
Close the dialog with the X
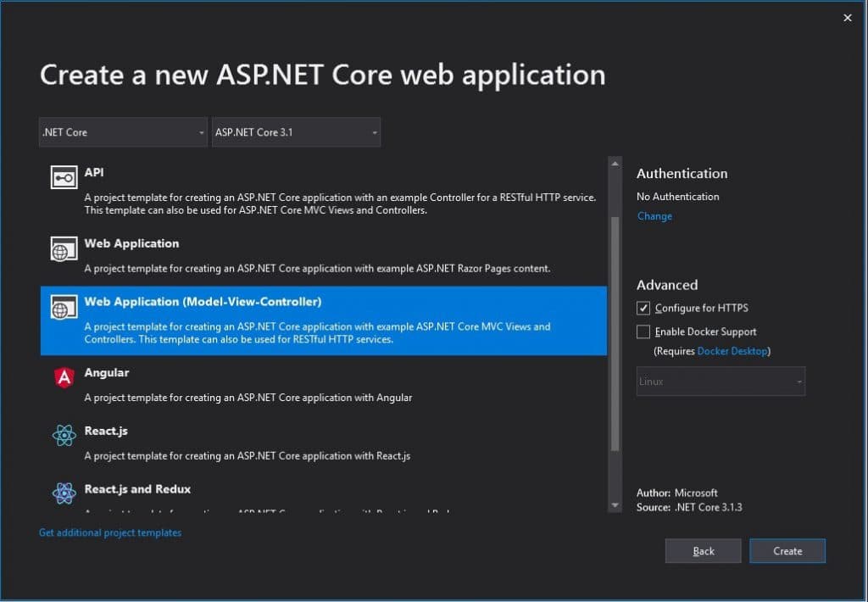tap(847, 19)
